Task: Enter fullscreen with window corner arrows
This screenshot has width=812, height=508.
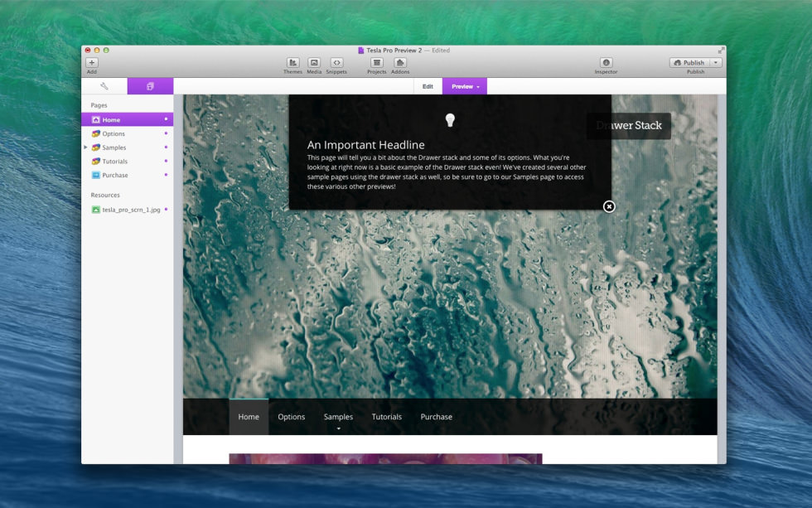Action: (x=721, y=51)
